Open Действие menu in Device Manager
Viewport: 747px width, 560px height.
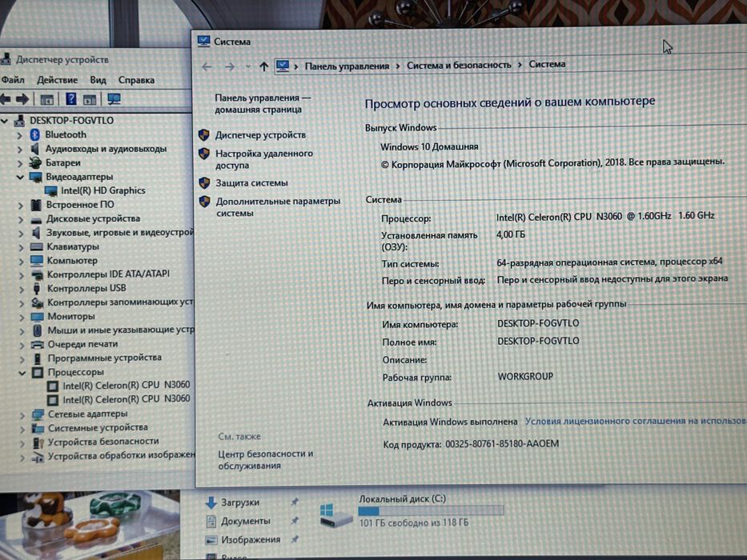[x=57, y=79]
